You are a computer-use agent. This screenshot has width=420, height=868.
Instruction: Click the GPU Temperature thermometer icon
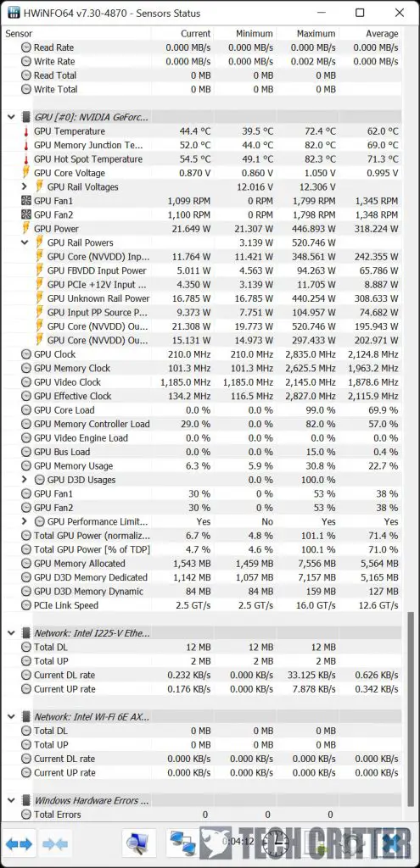pos(26,131)
